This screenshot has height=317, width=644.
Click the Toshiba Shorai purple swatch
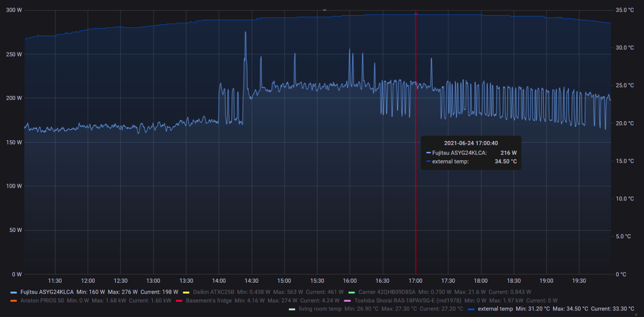(347, 301)
